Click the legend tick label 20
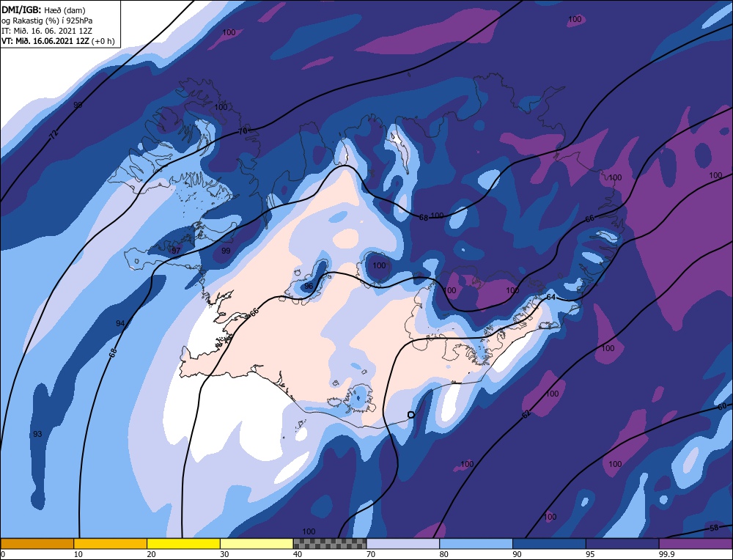733x560 pixels. [151, 554]
